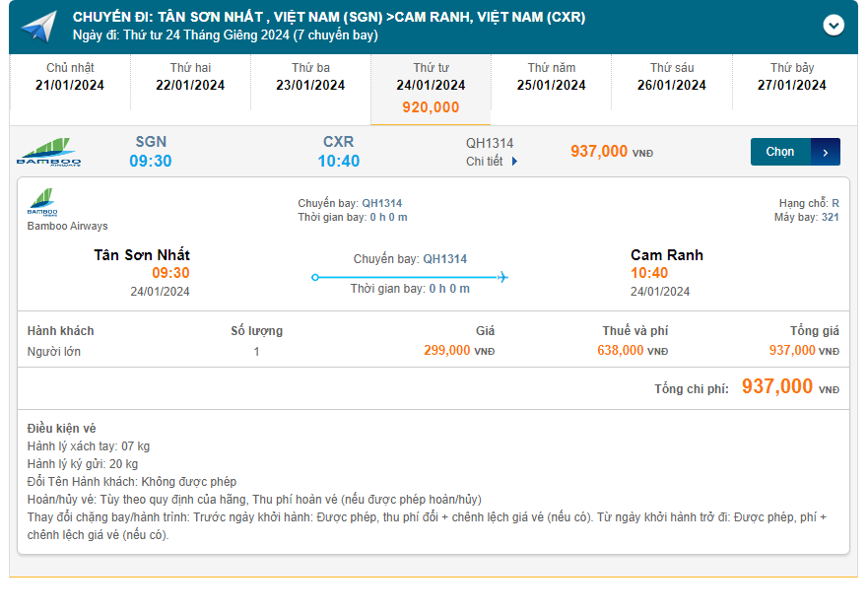Choose the Thứ sáu 26/01/2024 date tab

tap(672, 77)
